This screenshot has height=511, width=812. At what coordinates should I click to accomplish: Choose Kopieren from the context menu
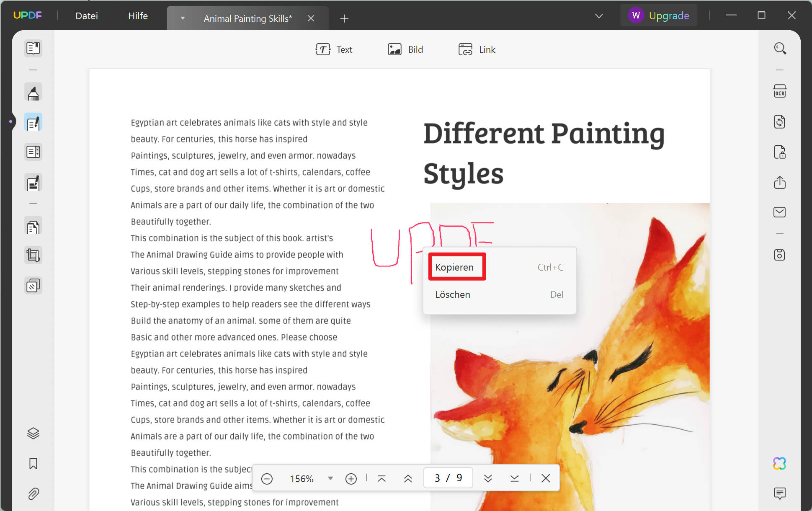499,267
